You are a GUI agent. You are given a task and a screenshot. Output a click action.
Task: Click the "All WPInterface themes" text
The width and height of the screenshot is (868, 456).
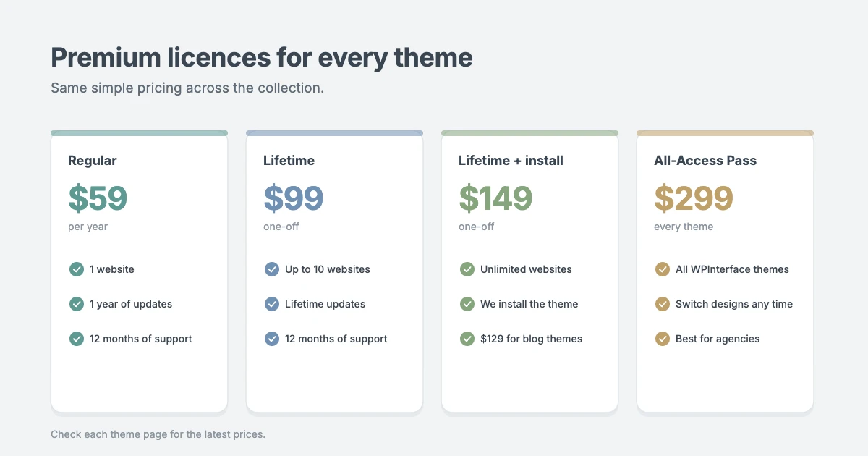point(732,269)
